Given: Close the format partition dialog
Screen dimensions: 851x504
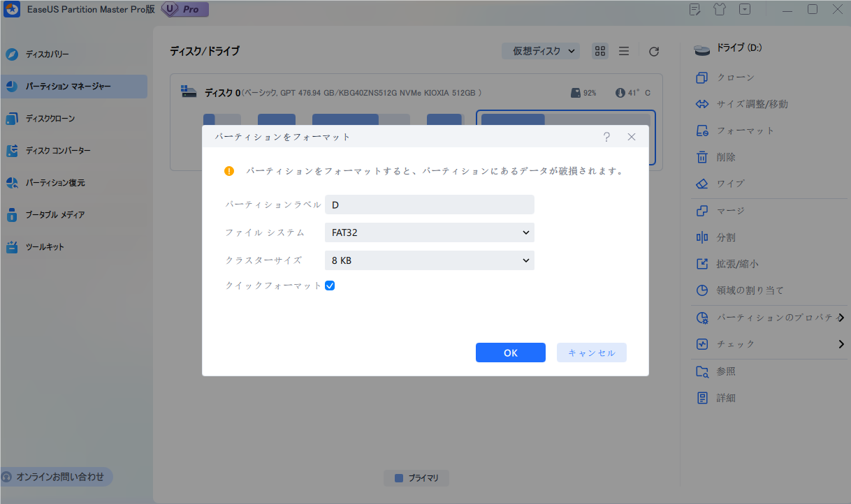Looking at the screenshot, I should click(x=632, y=137).
